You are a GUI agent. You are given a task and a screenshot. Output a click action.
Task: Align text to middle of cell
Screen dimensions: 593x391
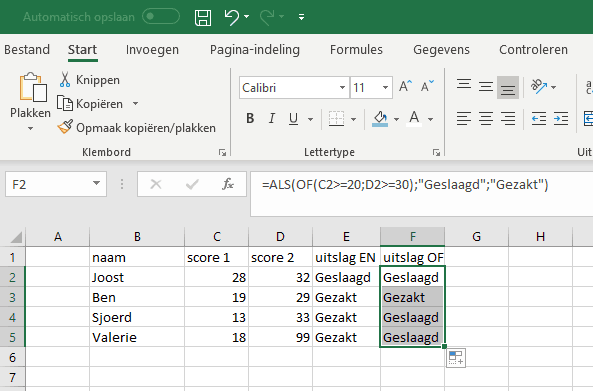486,87
